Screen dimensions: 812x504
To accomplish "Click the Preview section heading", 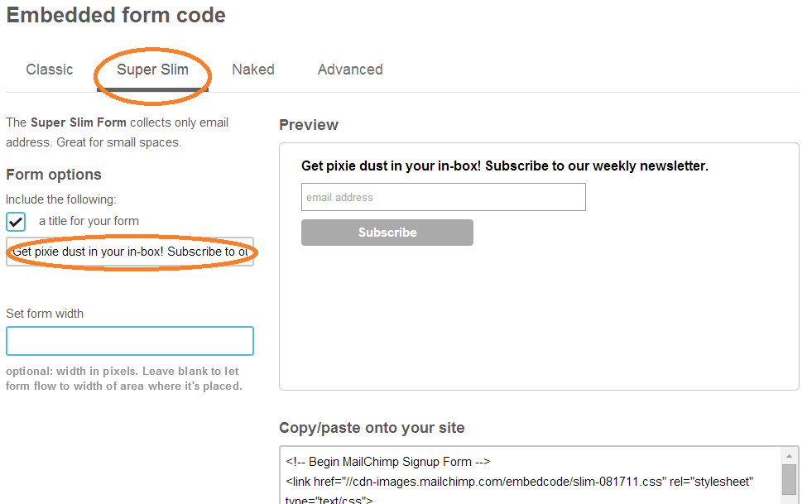I will point(309,125).
